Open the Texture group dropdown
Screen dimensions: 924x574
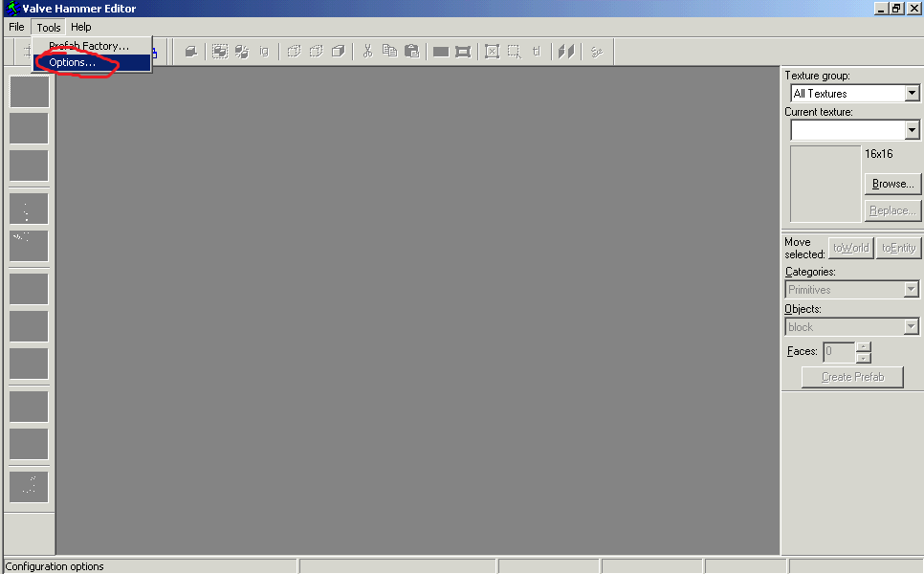pos(912,93)
